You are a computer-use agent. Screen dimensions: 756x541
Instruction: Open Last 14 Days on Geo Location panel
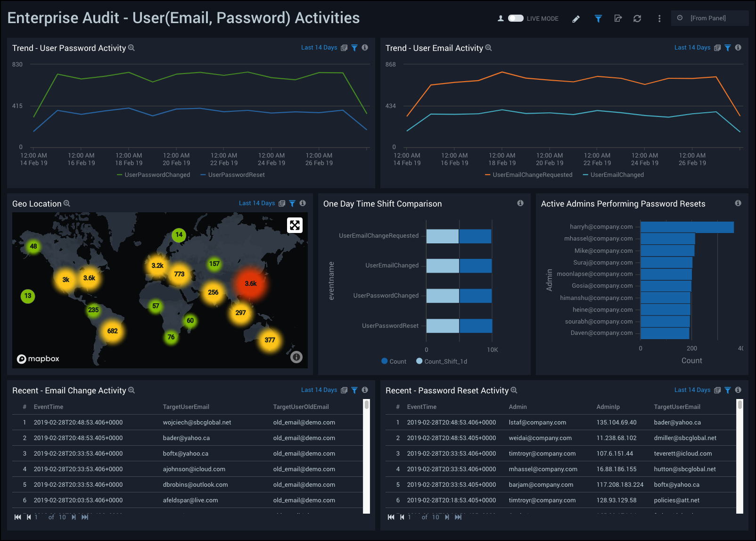tap(256, 203)
